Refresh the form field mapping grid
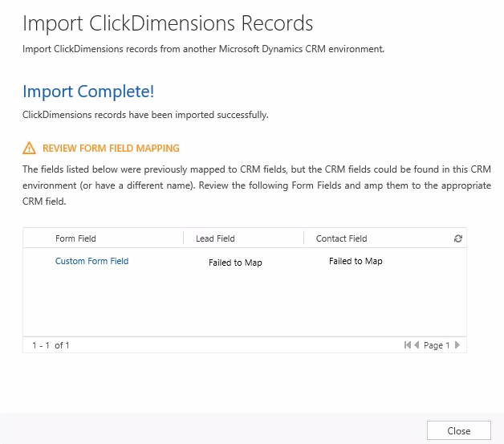504x444 pixels. [458, 238]
